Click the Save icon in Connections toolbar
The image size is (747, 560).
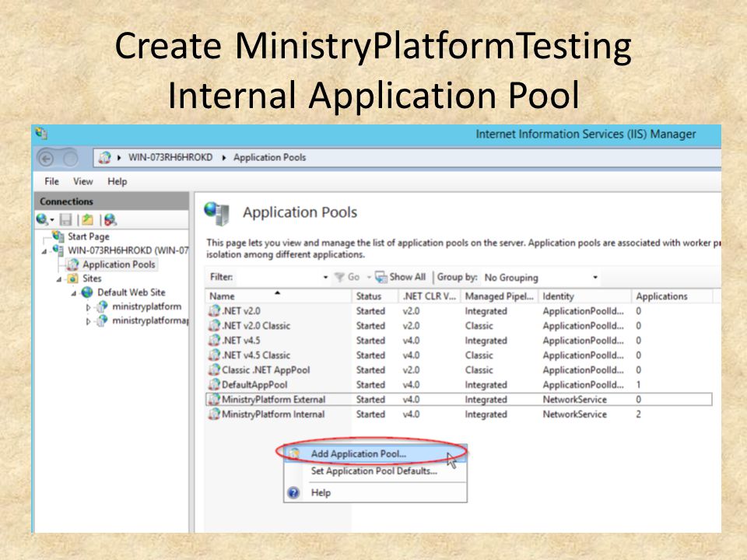(65, 219)
